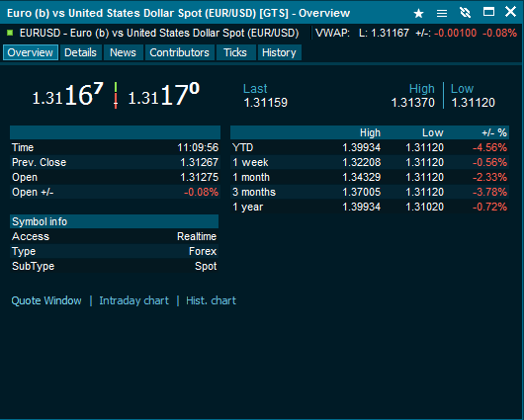Click the green status indicator square
524x420 pixels.
(x=10, y=33)
